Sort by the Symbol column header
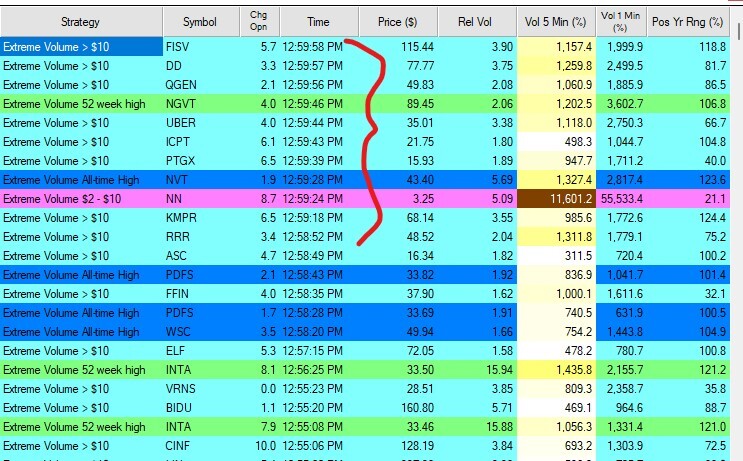 [201, 22]
